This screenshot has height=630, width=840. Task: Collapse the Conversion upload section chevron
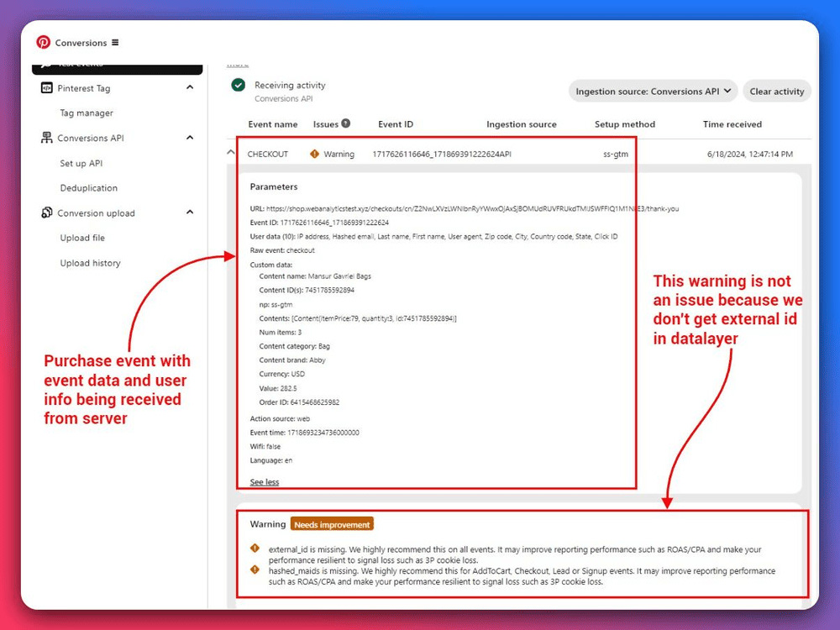190,213
